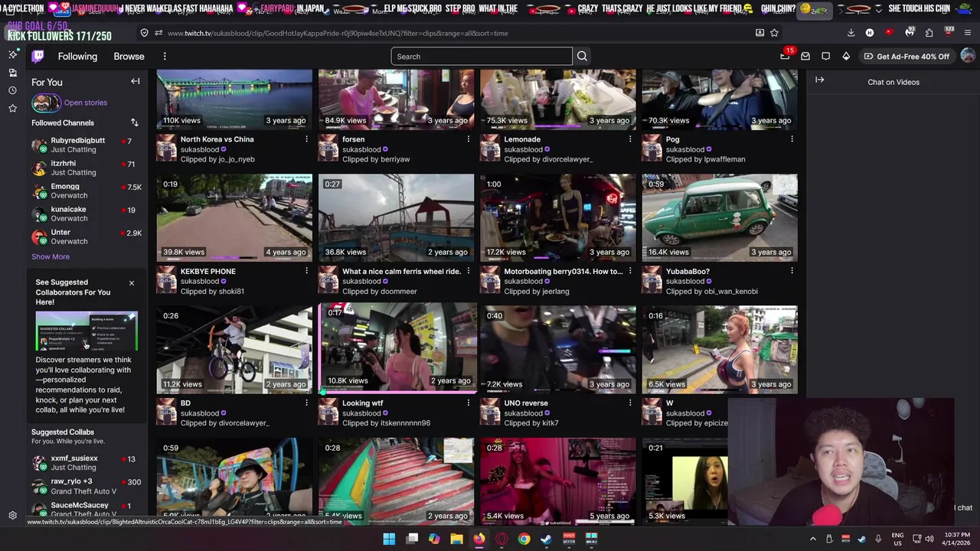Open browser sidebar synced tabs icon
The width and height of the screenshot is (980, 551).
point(12,73)
